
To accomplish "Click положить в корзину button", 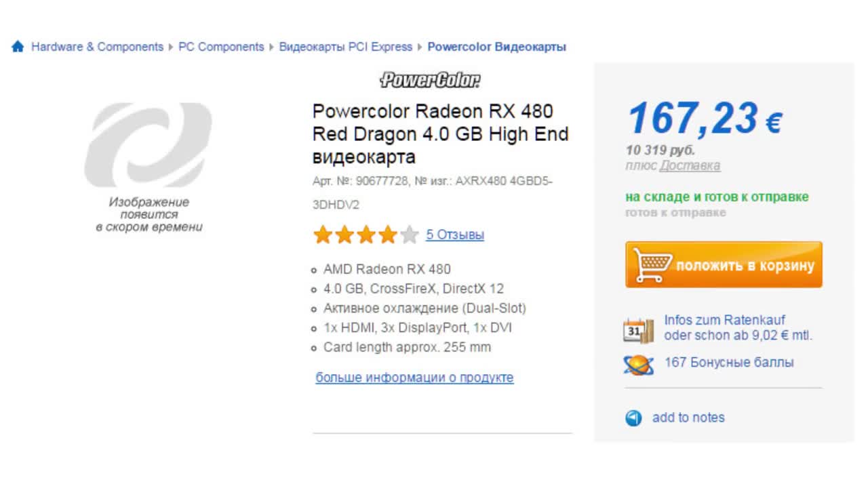I will point(724,265).
